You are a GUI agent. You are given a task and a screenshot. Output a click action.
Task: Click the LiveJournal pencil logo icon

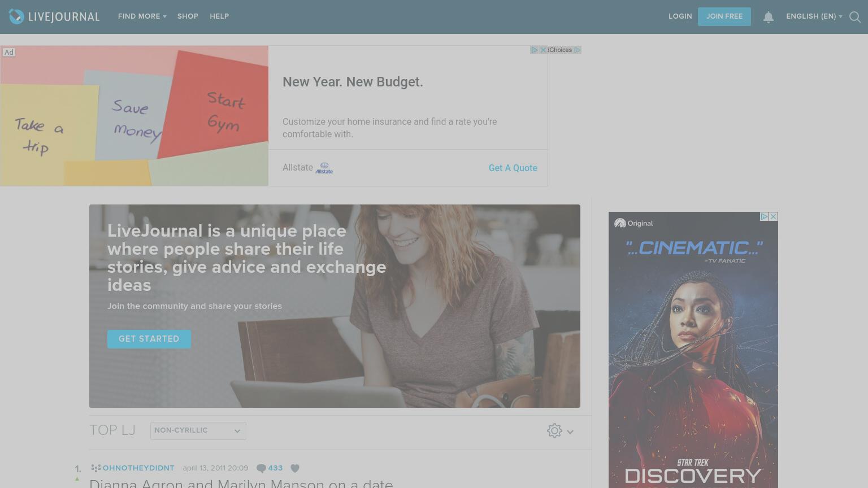point(16,16)
